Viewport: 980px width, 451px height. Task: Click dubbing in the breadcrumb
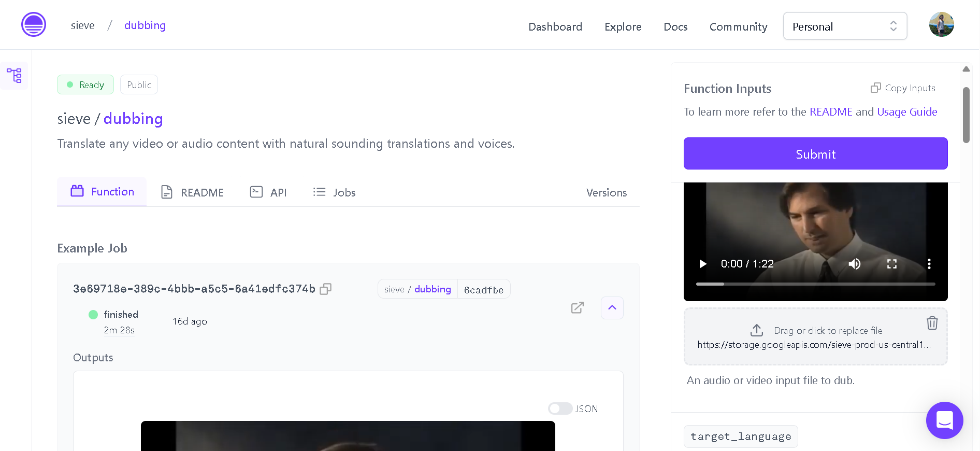145,25
